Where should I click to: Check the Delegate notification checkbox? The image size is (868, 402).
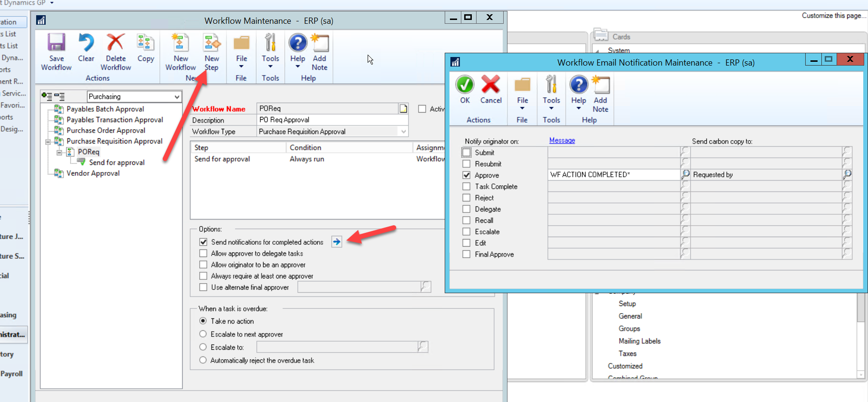[x=467, y=209]
